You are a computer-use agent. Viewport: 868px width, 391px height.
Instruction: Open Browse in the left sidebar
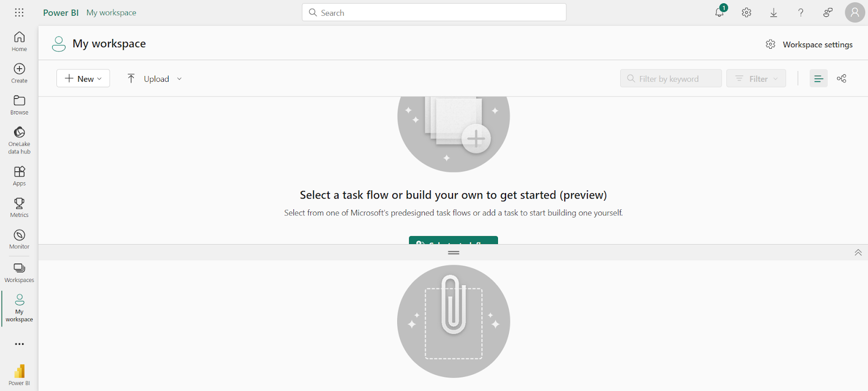19,105
